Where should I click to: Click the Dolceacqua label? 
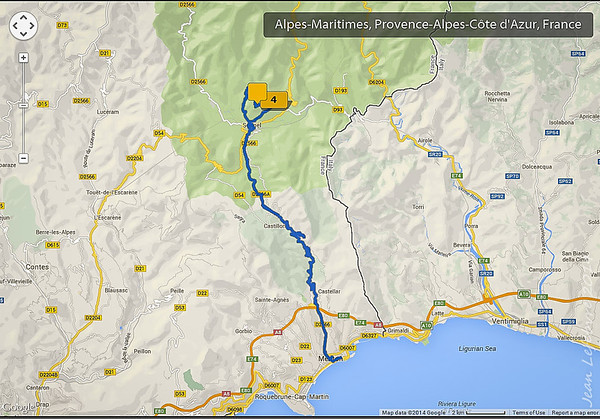click(537, 167)
